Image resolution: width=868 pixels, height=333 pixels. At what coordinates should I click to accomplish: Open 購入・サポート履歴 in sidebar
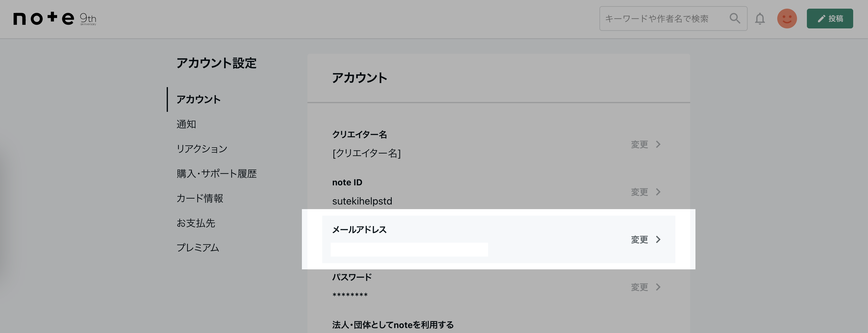tap(217, 174)
